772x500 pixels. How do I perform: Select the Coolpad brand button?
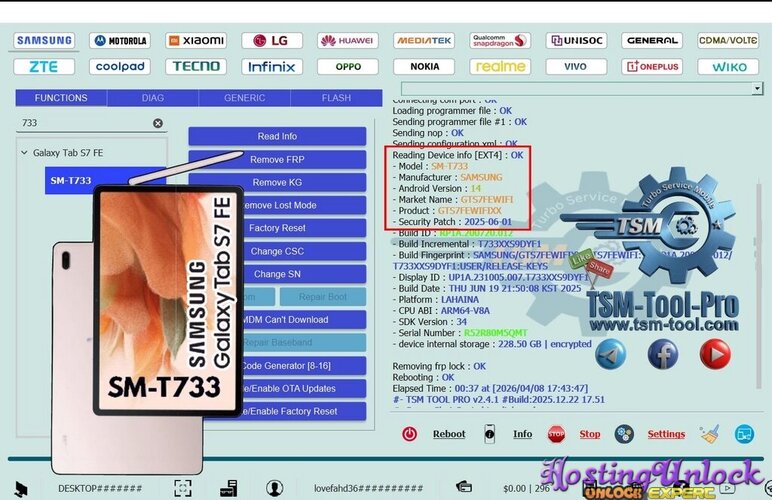click(120, 66)
